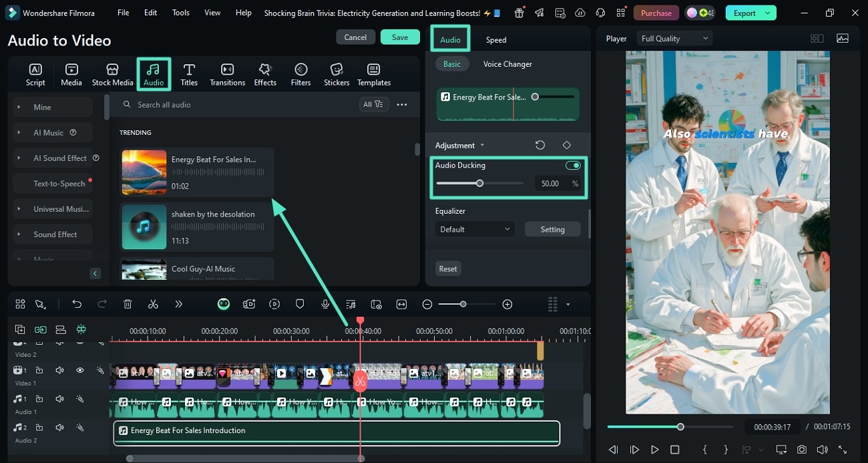Viewport: 868px width, 463px height.
Task: Open the File menu
Action: point(124,13)
